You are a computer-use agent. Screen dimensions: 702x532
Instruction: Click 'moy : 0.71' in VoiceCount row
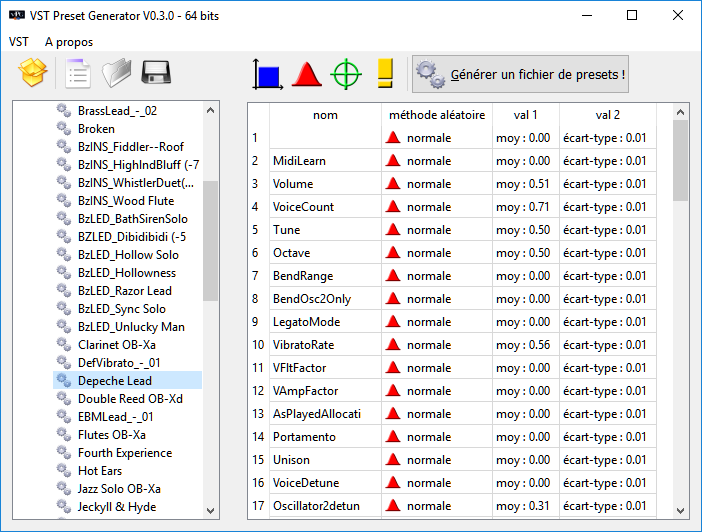[522, 207]
